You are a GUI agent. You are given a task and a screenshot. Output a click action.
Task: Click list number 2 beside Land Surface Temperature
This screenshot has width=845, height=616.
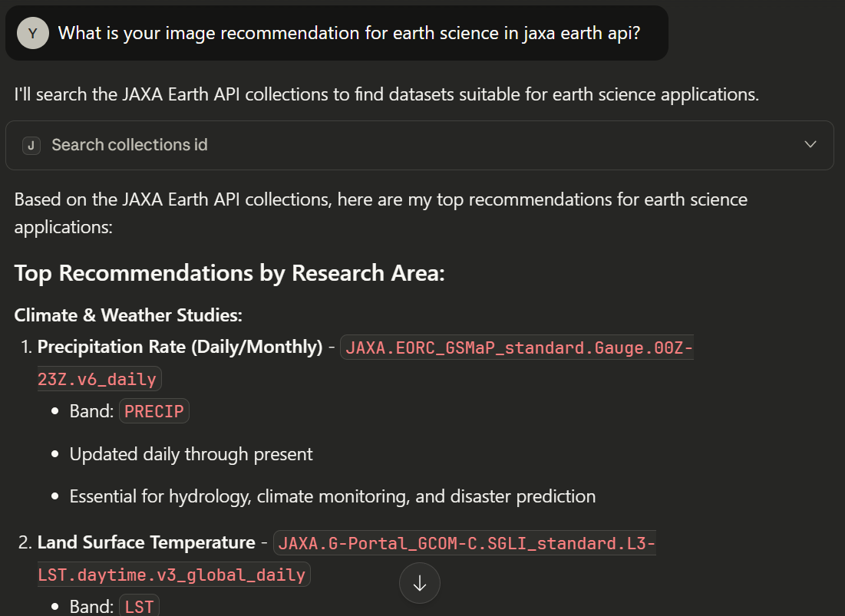tap(24, 543)
